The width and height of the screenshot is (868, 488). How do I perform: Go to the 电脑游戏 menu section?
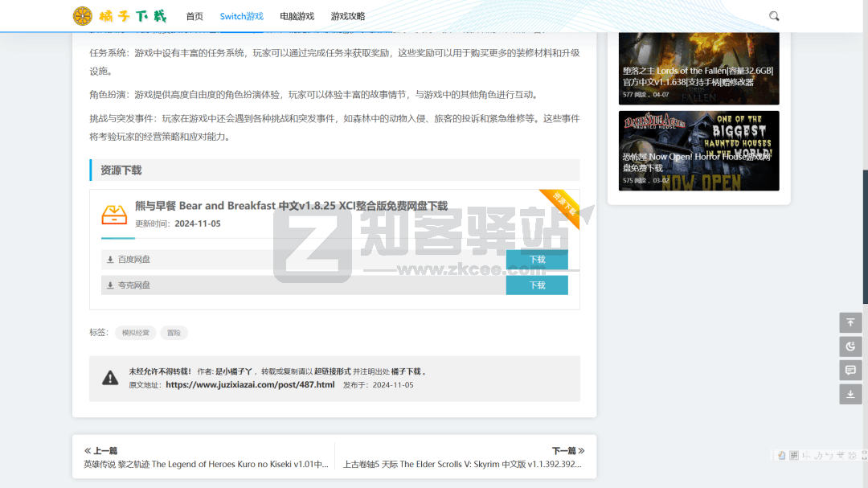tap(297, 16)
